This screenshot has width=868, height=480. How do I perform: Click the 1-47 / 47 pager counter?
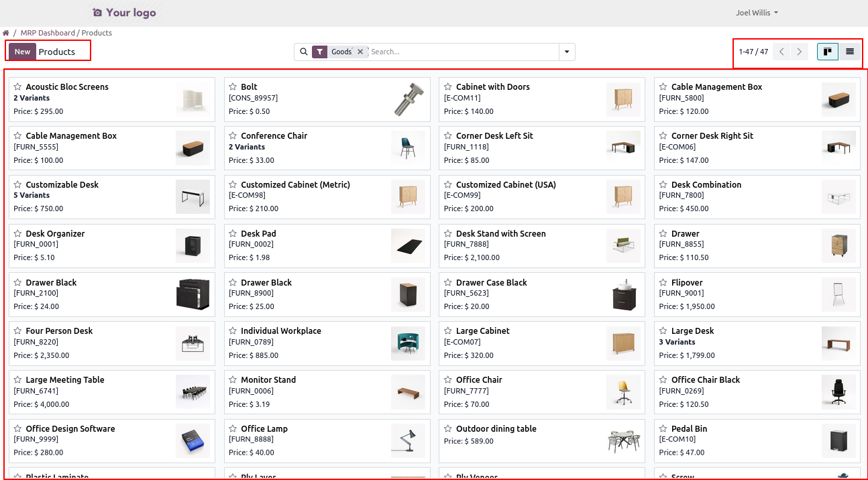[753, 52]
